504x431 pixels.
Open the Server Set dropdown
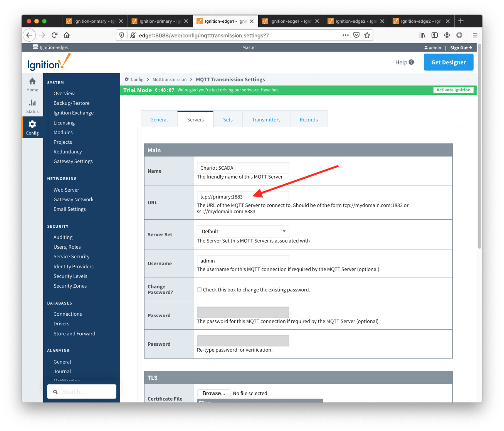click(243, 231)
